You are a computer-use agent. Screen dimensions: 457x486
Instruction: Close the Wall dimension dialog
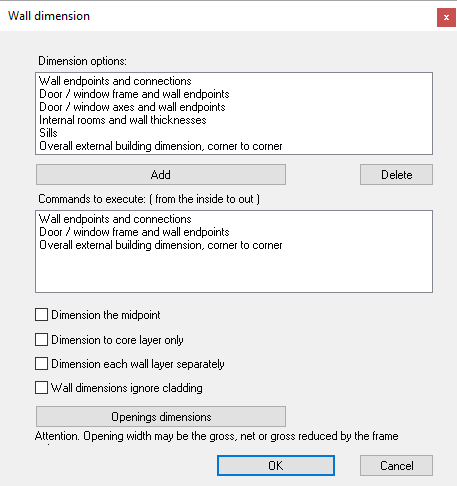(446, 18)
